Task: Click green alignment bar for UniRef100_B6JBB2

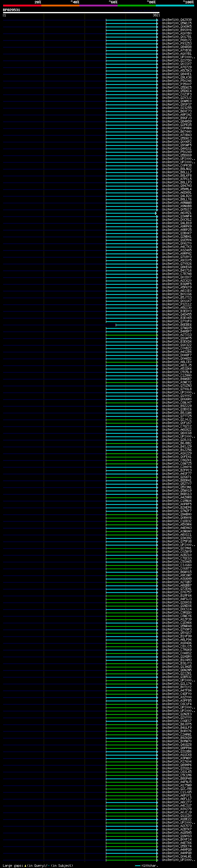Action: click(x=132, y=443)
